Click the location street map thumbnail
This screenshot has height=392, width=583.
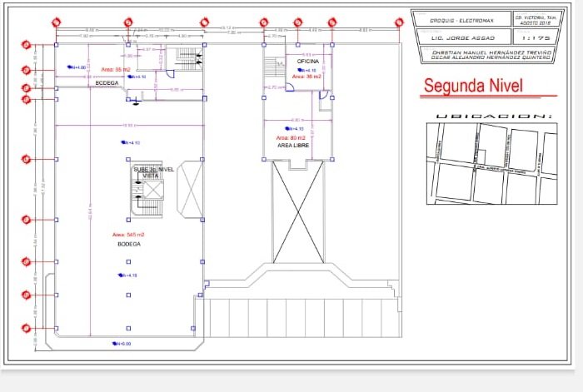[x=491, y=163]
